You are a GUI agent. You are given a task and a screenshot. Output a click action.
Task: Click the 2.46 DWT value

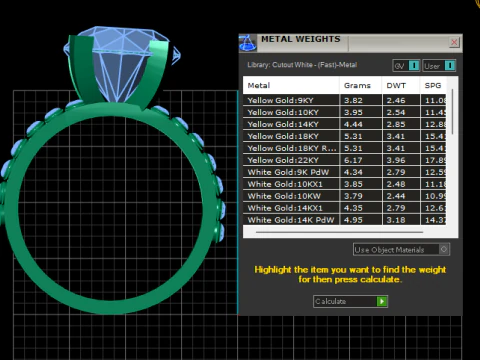396,100
